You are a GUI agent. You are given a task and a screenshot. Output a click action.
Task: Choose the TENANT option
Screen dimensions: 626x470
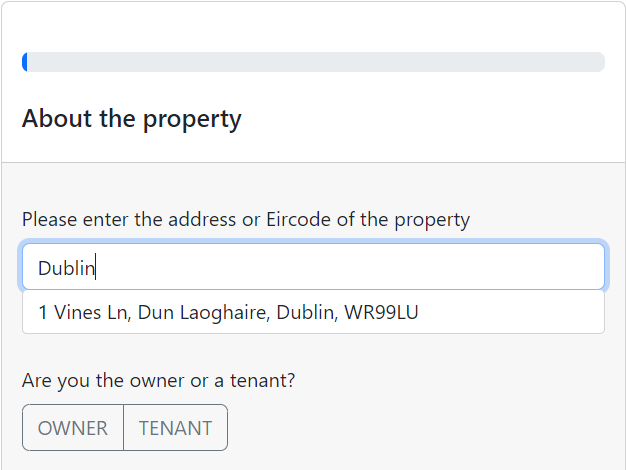click(175, 428)
